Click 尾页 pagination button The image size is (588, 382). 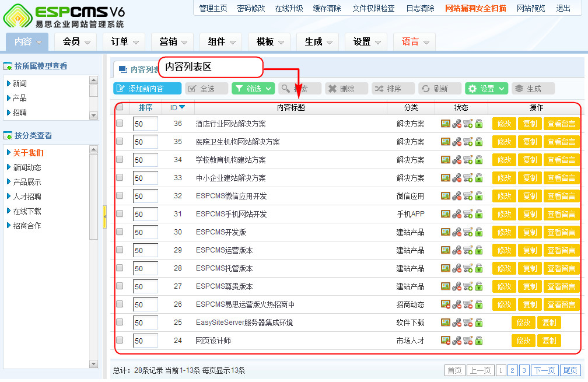tap(570, 370)
